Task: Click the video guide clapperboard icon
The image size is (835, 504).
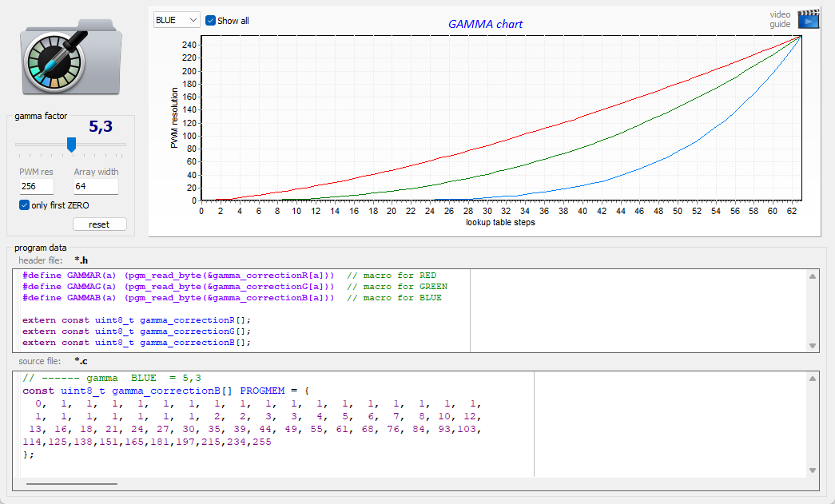Action: pos(808,20)
